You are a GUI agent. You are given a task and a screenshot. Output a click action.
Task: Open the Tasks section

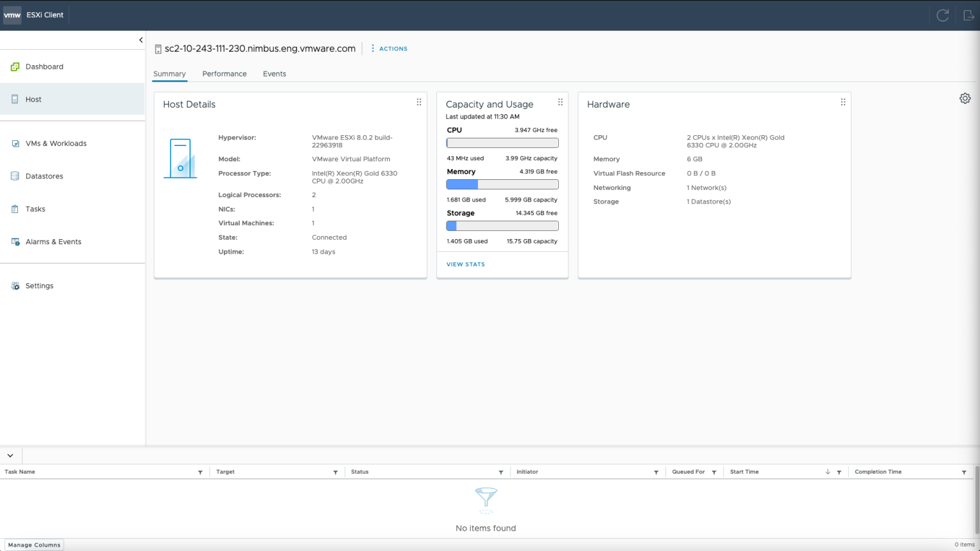73,209
